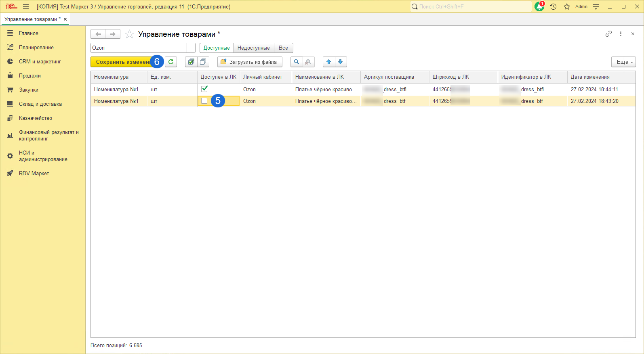Go to 'Склад и доставка' section

click(40, 104)
